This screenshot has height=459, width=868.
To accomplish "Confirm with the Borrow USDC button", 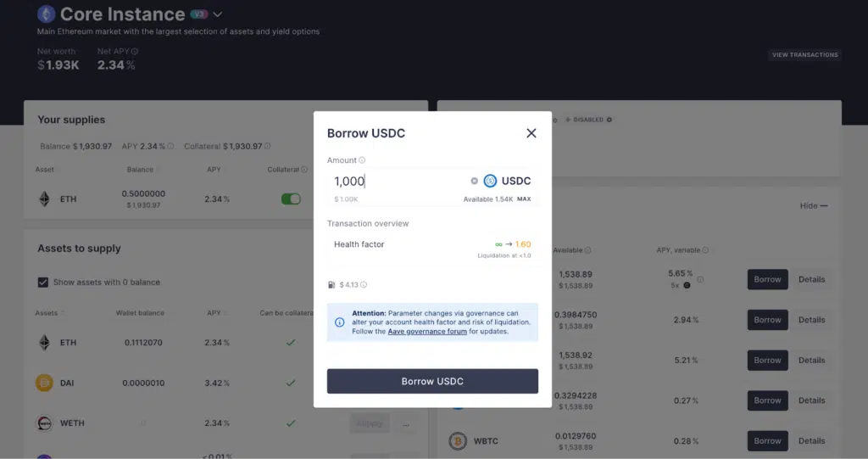I will [432, 382].
